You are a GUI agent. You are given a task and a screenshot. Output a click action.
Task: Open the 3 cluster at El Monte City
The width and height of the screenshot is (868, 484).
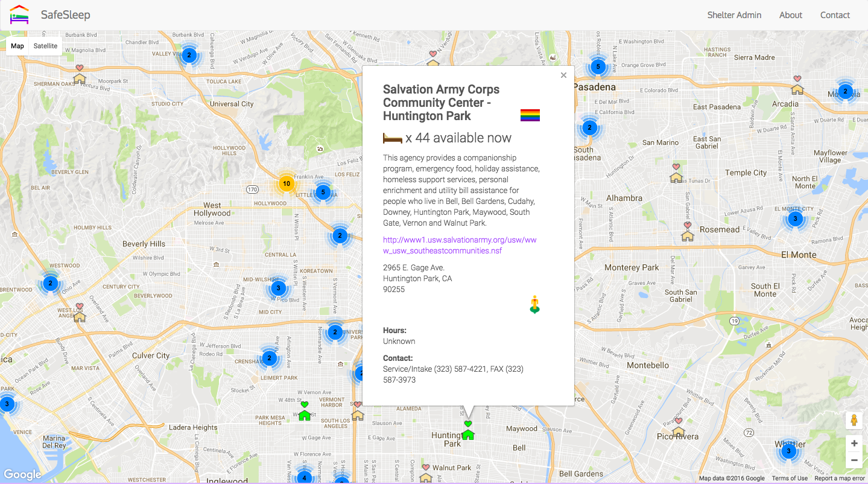[x=795, y=218]
